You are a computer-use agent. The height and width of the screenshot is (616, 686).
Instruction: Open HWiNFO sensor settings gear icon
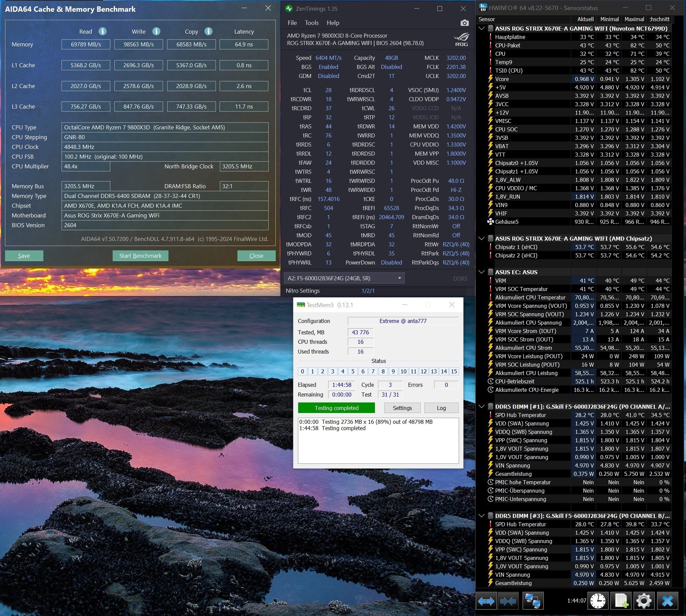tap(644, 601)
